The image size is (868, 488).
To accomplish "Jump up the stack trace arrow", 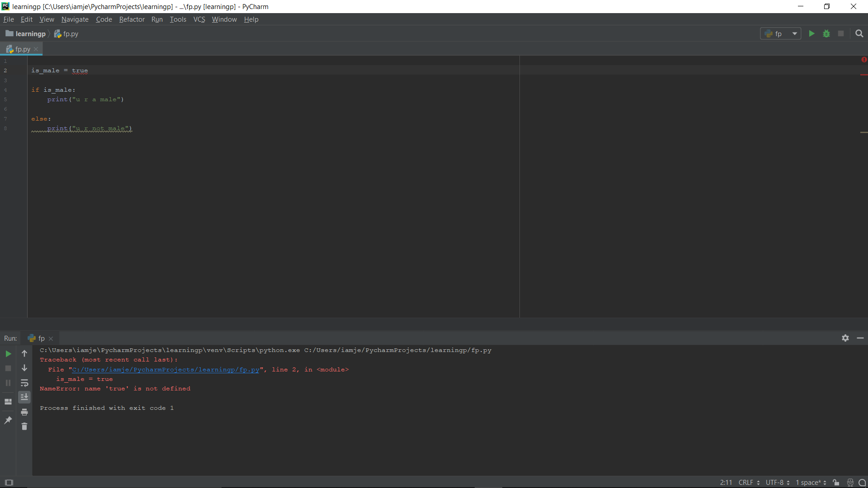I will coord(24,353).
